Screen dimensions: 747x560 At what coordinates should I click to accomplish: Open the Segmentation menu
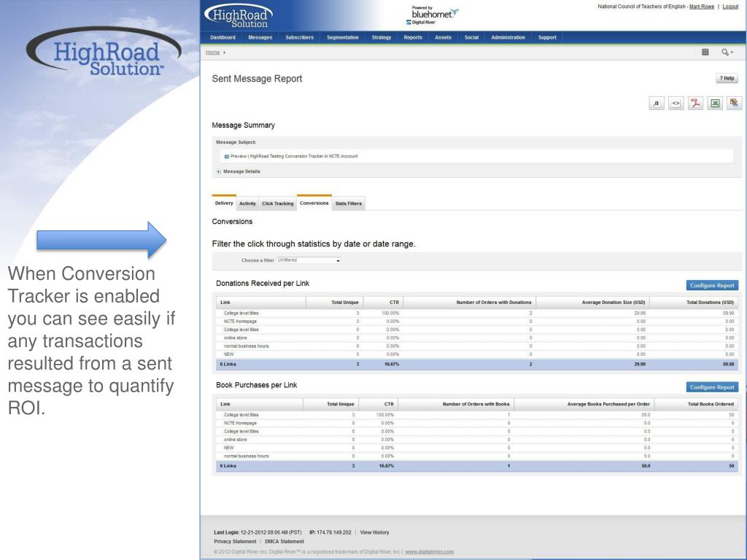pos(343,38)
